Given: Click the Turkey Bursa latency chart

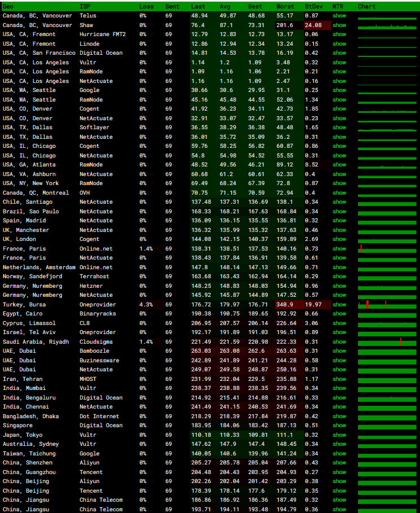Looking at the screenshot, I should pos(387,305).
